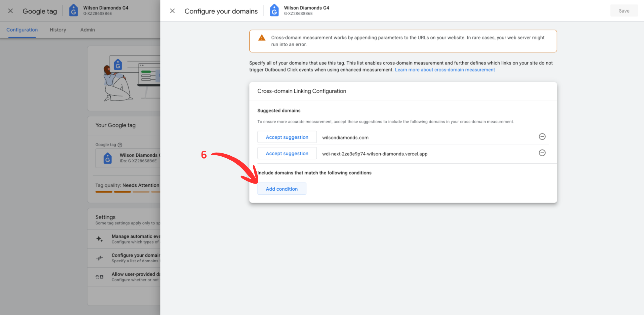Add a new domain condition
644x315 pixels.
coord(281,189)
